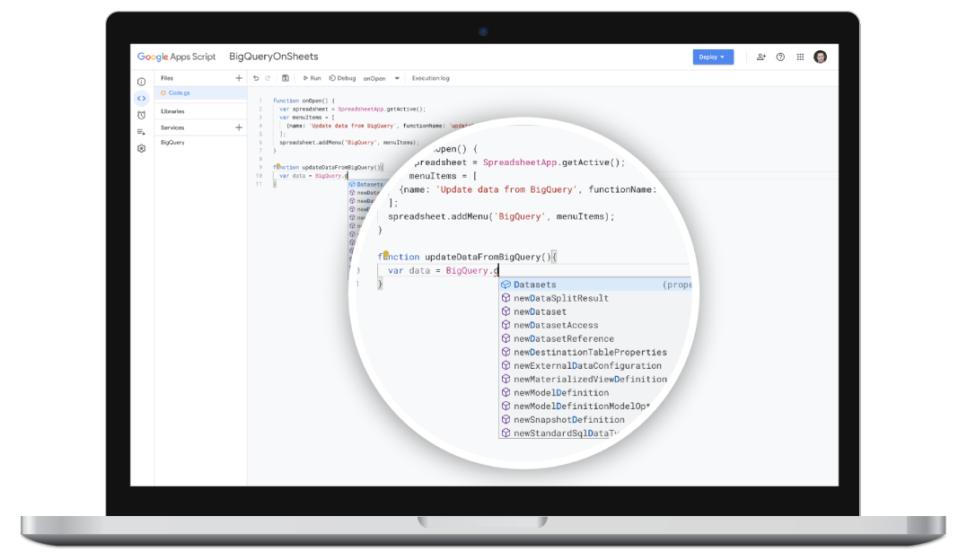The image size is (967, 560).
Task: Open the Help question mark icon
Action: pyautogui.click(x=781, y=57)
